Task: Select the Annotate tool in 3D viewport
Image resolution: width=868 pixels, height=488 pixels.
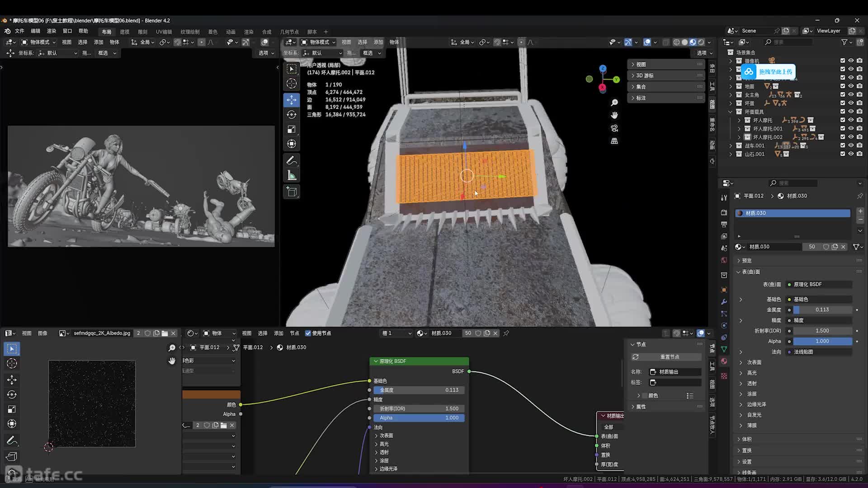Action: pos(292,161)
